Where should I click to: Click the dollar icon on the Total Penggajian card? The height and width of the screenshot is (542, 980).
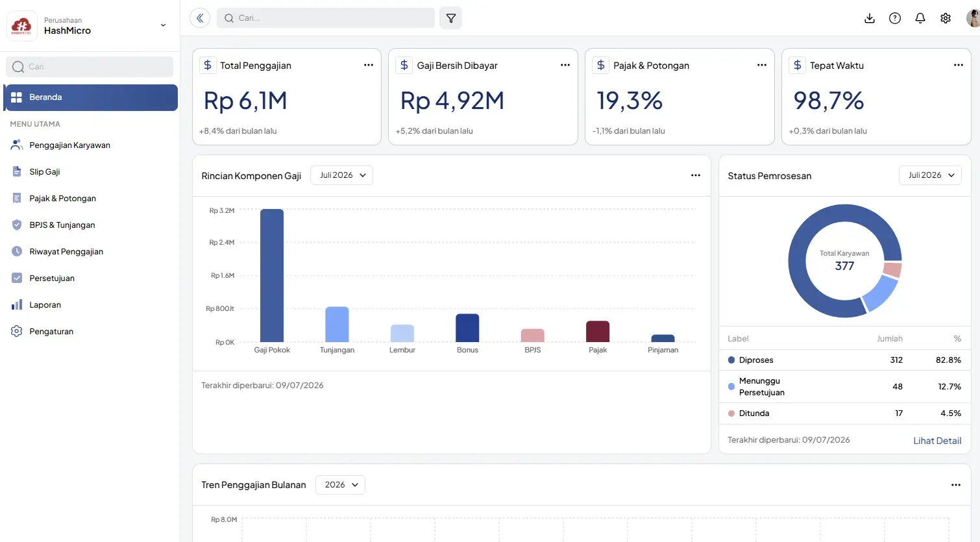[208, 65]
